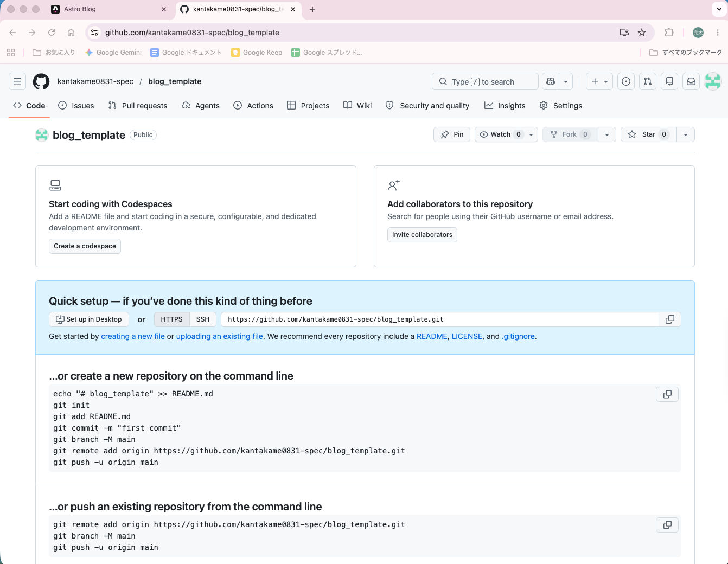Expand the Star lists dropdown arrow
The image size is (728, 564).
click(x=686, y=134)
